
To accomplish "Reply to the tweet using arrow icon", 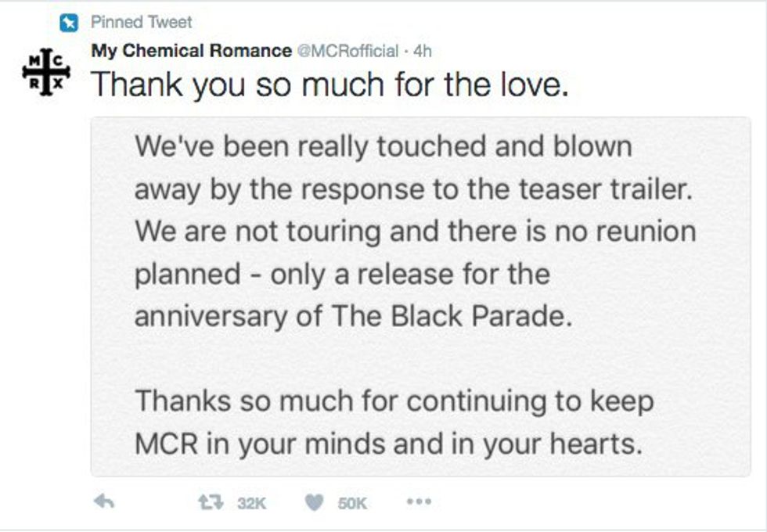I will (x=103, y=502).
